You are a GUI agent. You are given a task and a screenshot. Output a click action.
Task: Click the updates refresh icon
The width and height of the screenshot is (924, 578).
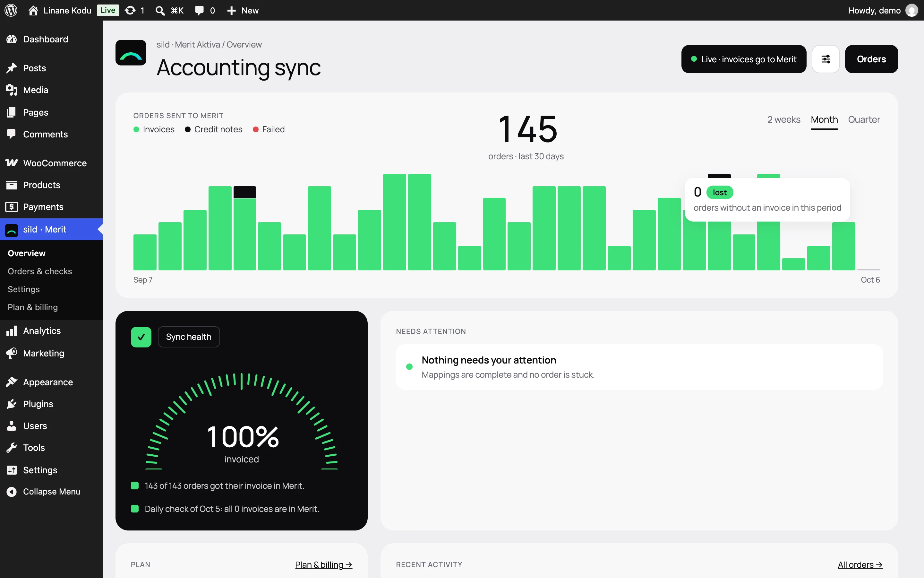tap(130, 10)
